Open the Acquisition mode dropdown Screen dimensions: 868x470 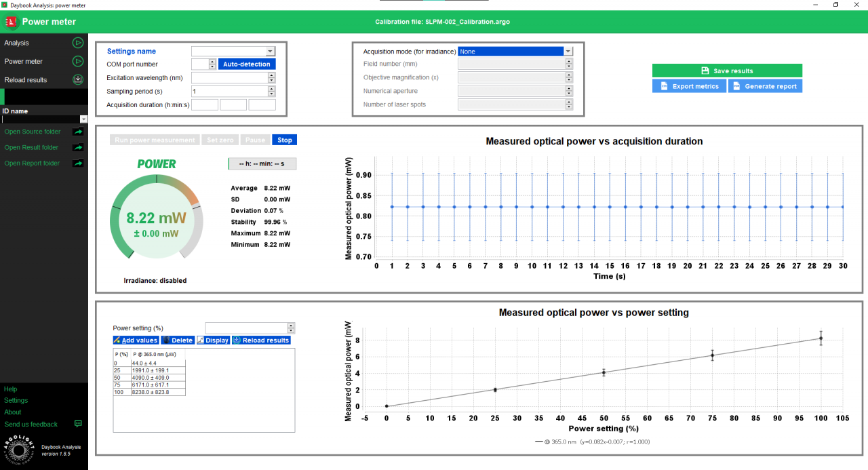(568, 52)
